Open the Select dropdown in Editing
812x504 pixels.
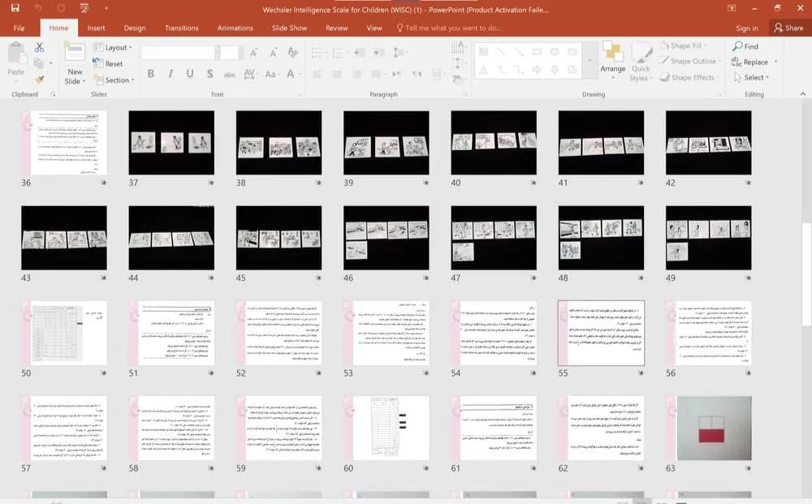click(751, 78)
